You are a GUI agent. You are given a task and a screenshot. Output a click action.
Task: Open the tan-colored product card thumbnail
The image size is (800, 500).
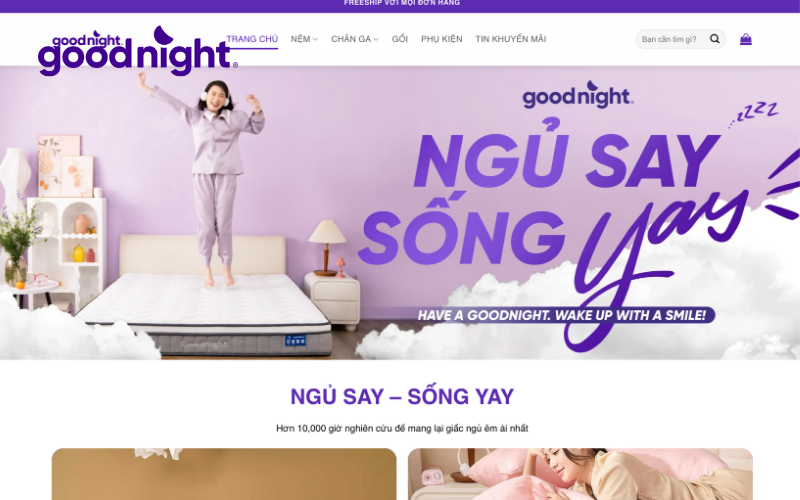point(224,474)
